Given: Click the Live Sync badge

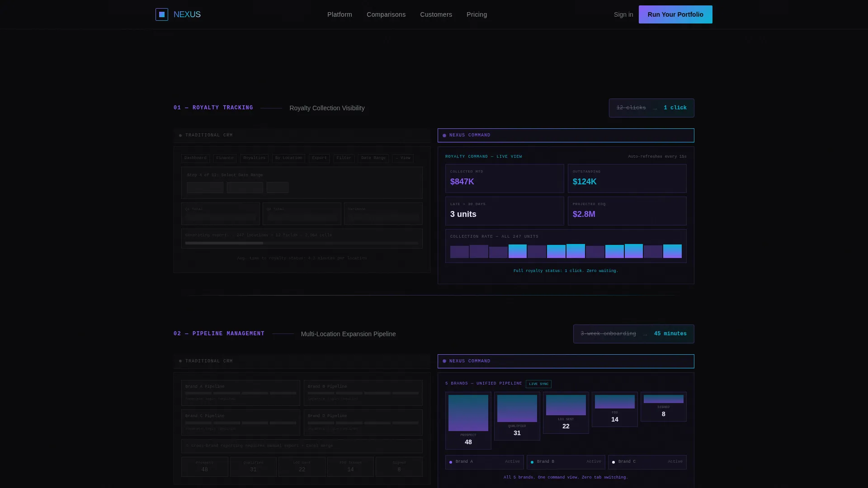Looking at the screenshot, I should pos(538,384).
